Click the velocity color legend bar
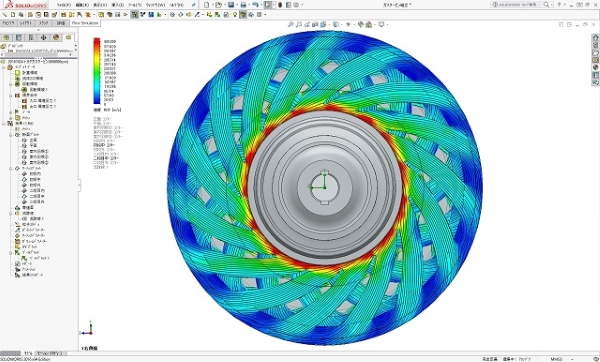This screenshot has height=362, width=600. pos(97,71)
